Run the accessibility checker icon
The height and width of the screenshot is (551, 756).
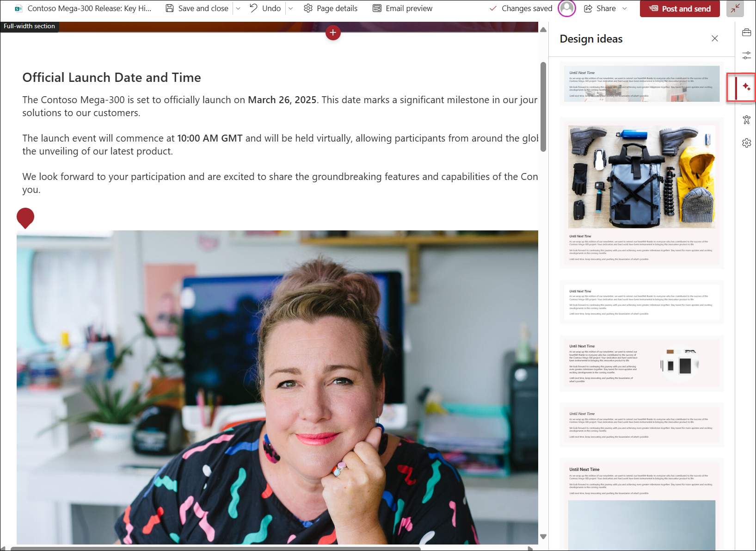tap(747, 120)
